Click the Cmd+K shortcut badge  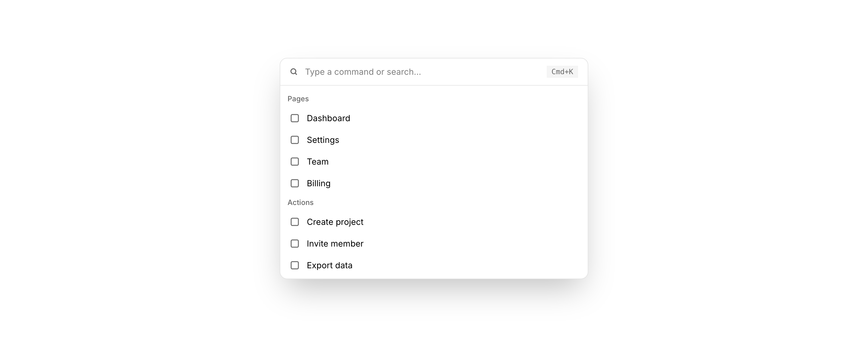[562, 72]
